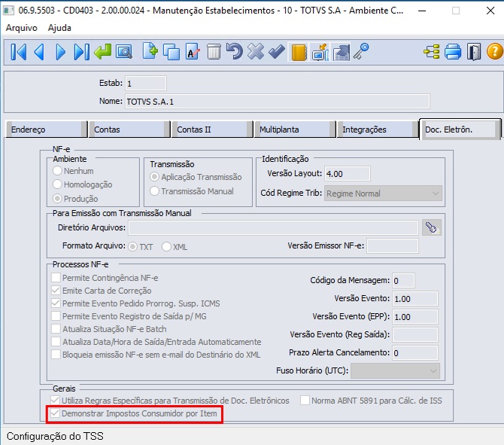
Task: Open Fuso Horário (UTC) dropdown
Action: (396, 370)
